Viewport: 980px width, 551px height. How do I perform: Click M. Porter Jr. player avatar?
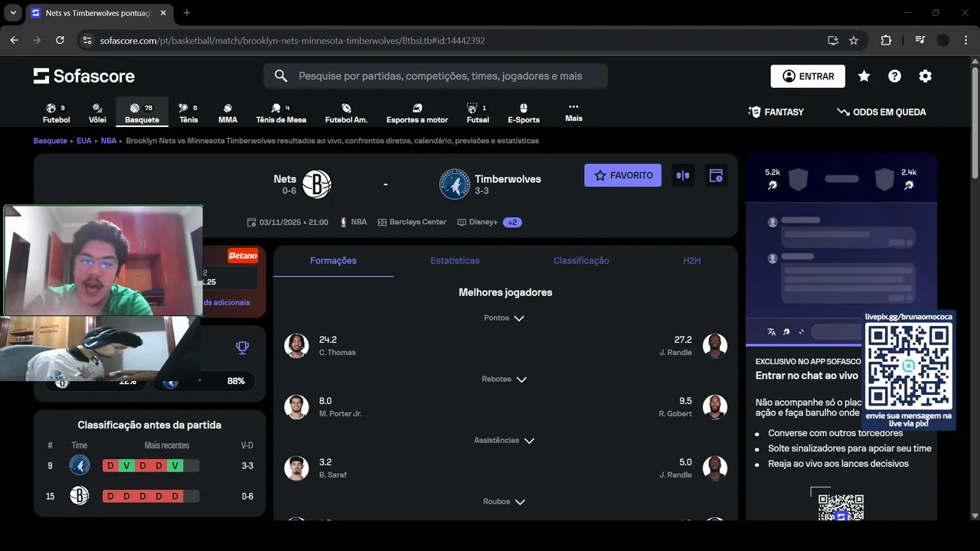tap(296, 407)
